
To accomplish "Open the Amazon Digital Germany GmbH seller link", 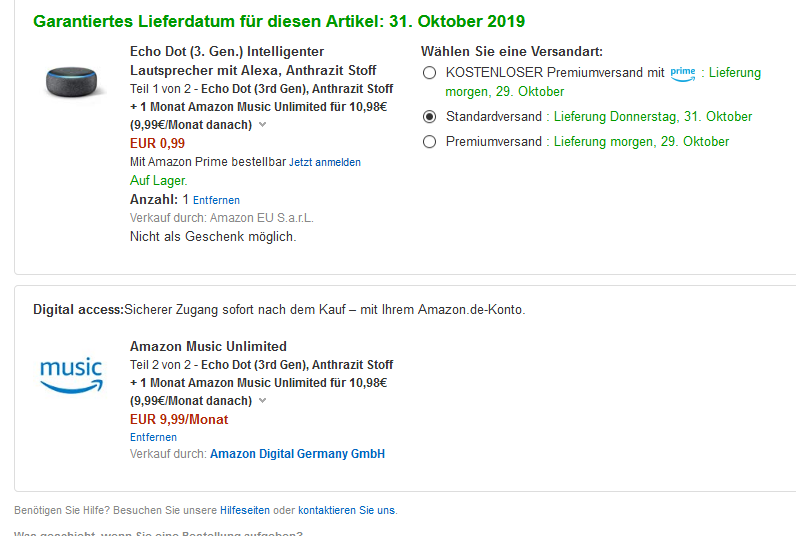I will [297, 454].
